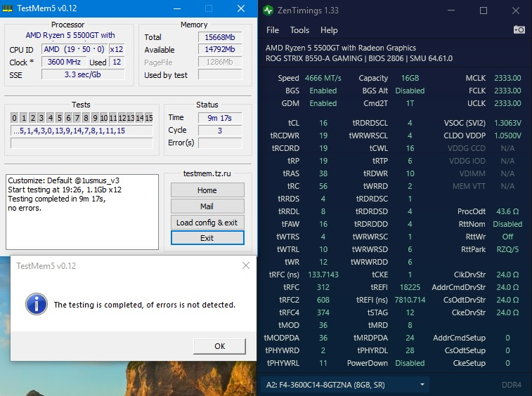Click the CLDO VDDP value 1.0500V
The height and width of the screenshot is (396, 532).
click(507, 136)
